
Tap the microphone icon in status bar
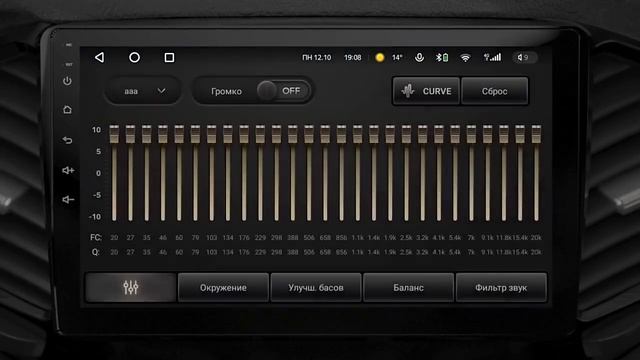point(419,58)
